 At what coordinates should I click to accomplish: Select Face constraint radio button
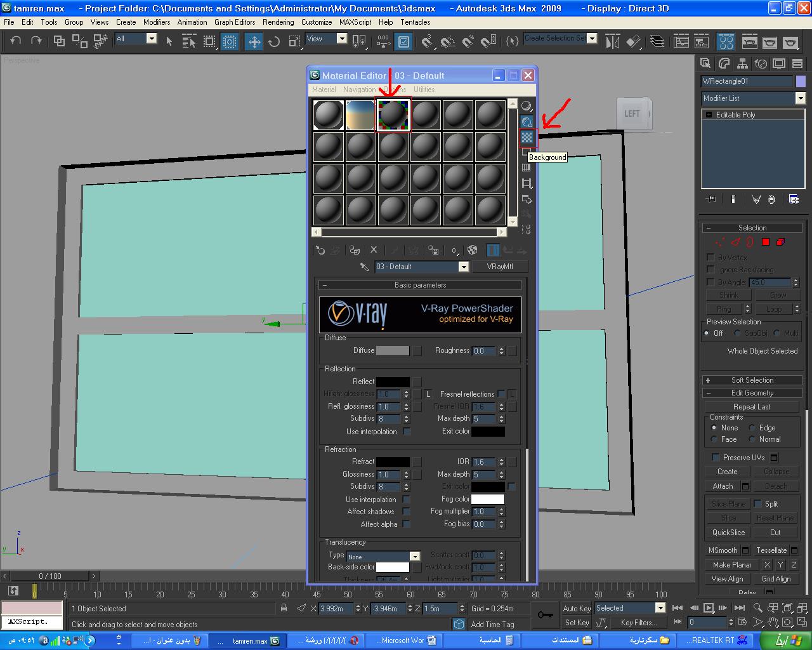pos(714,439)
